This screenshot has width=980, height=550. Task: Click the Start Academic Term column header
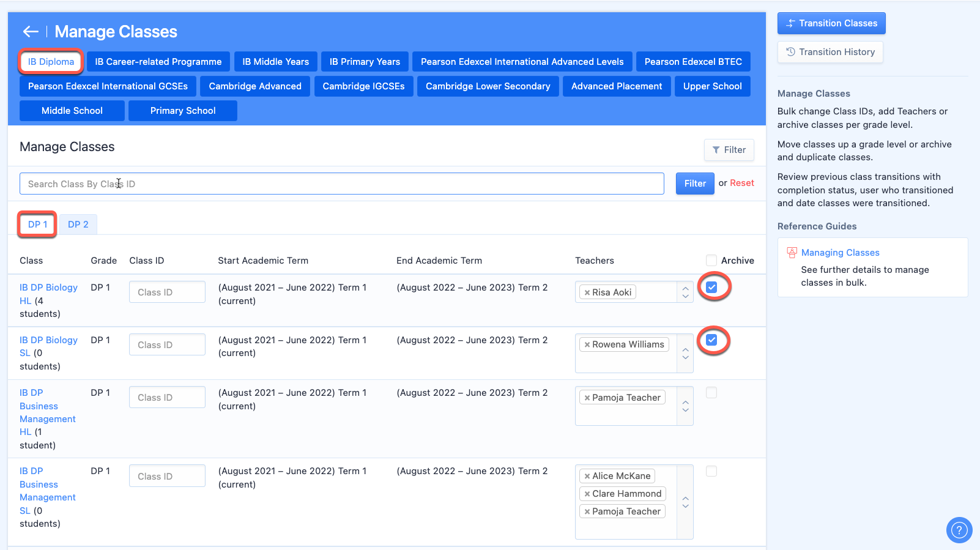[263, 261]
